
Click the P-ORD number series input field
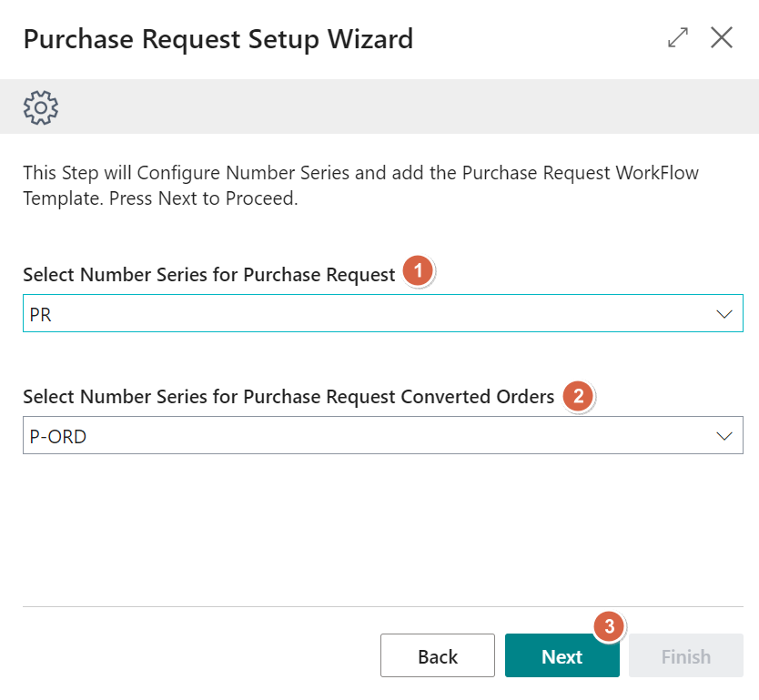tap(383, 435)
